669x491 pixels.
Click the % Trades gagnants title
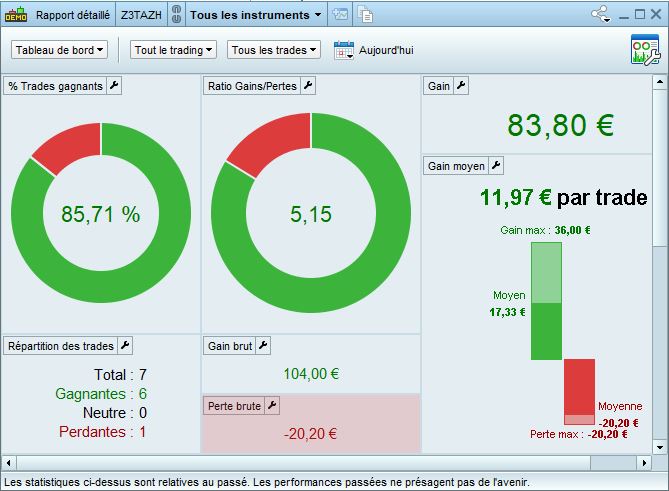(55, 86)
